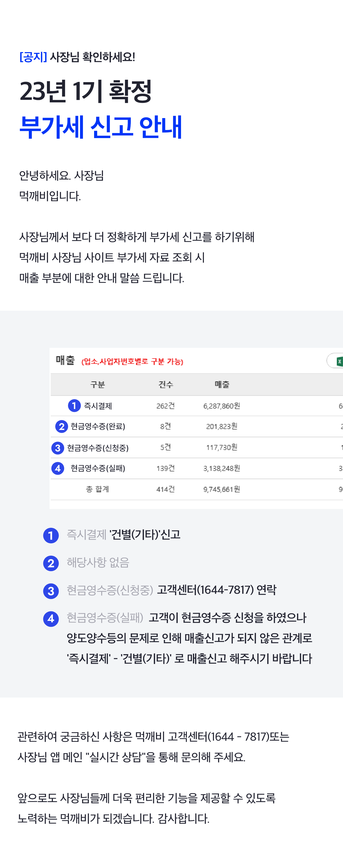The image size is (343, 868).
Task: Click legend badge 1 next to '건별(기타)'신고
Action: click(51, 535)
